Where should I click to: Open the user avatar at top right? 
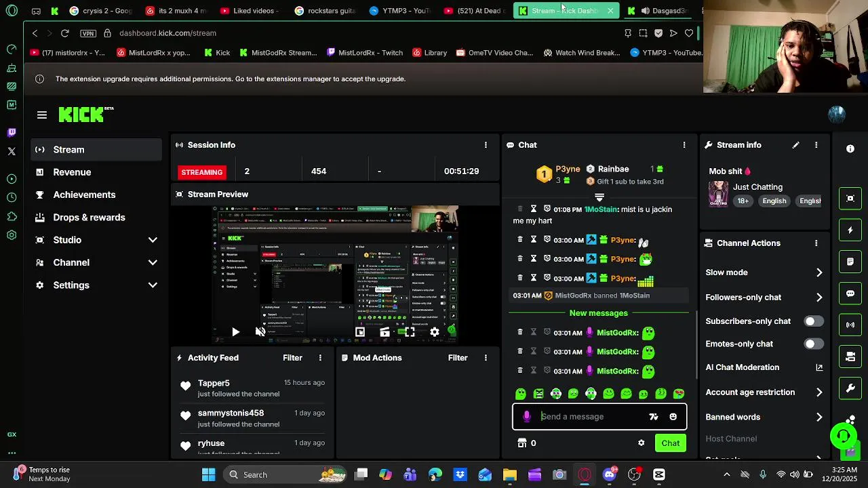tap(837, 115)
